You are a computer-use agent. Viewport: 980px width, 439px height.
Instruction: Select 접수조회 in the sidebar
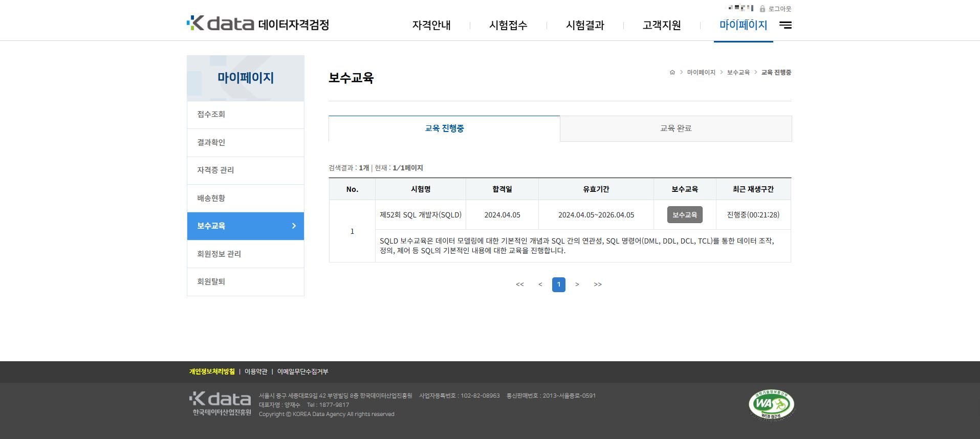click(246, 115)
